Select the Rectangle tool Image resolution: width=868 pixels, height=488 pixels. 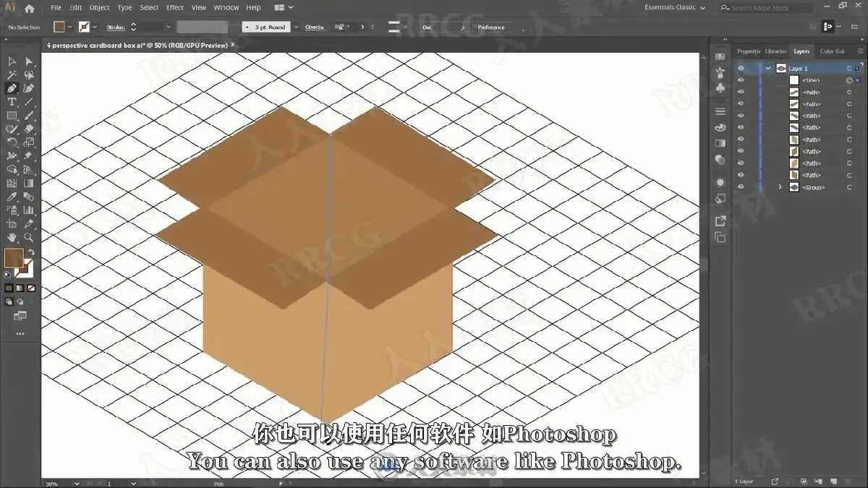12,116
